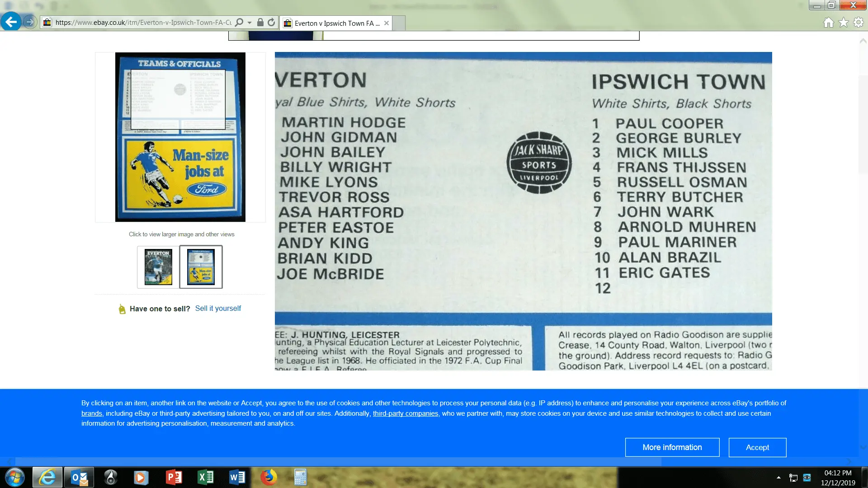Click the security padlock icon
The width and height of the screenshot is (868, 488).
coord(260,22)
